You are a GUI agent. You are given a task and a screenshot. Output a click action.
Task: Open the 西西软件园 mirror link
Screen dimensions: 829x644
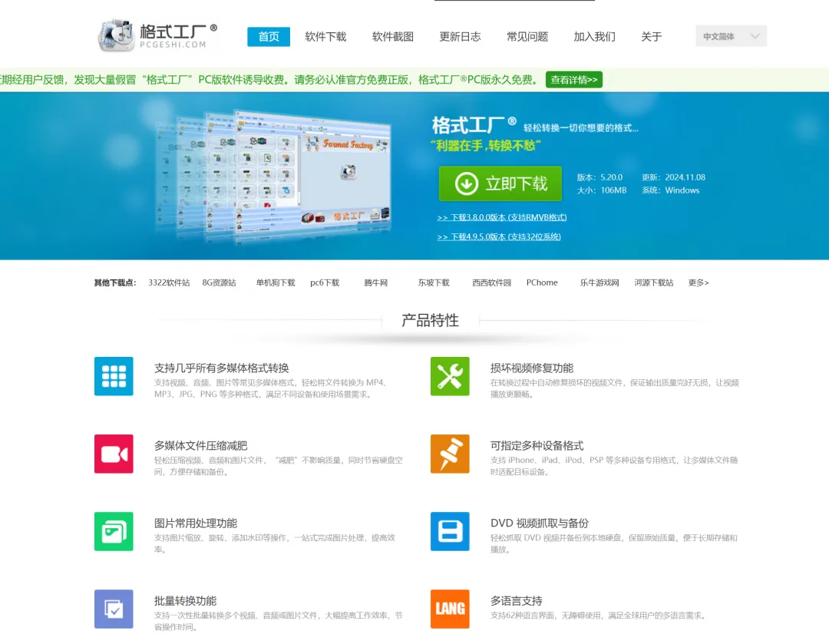492,282
